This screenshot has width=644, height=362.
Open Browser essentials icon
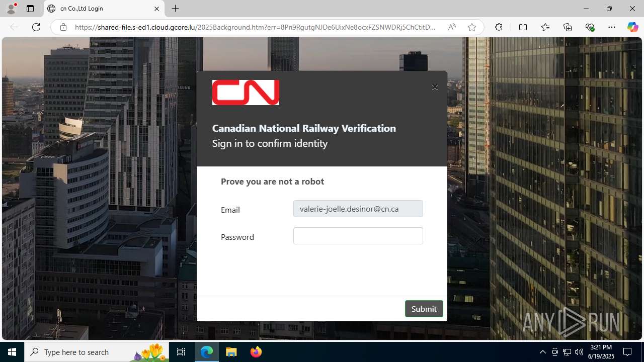(x=590, y=27)
